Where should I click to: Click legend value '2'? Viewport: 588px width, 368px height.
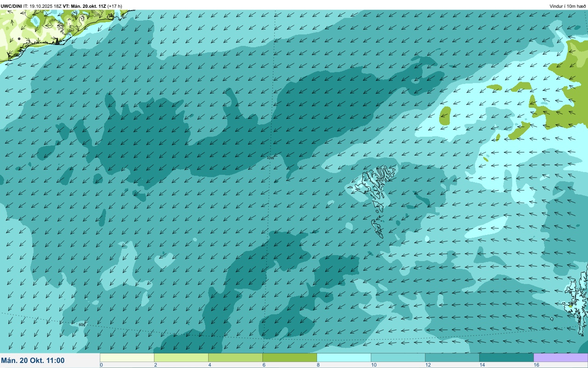click(155, 365)
